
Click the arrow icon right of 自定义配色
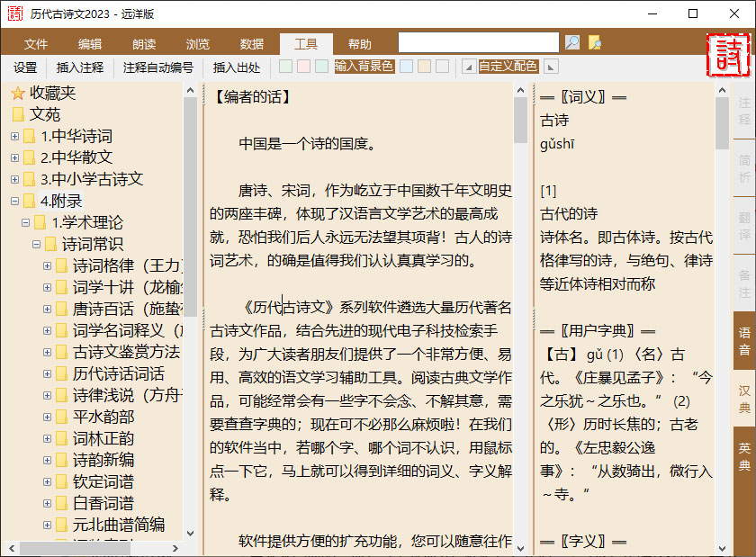tap(549, 67)
